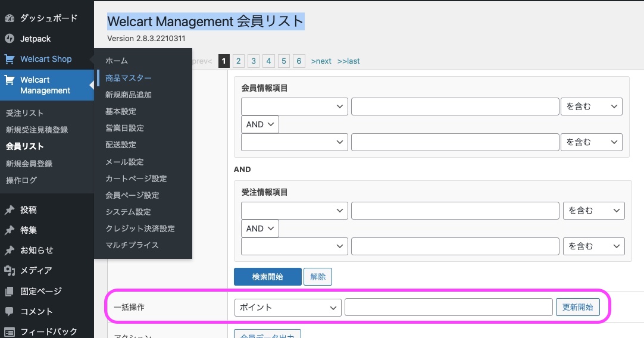Click the 解除 button
644x338 pixels.
[318, 277]
